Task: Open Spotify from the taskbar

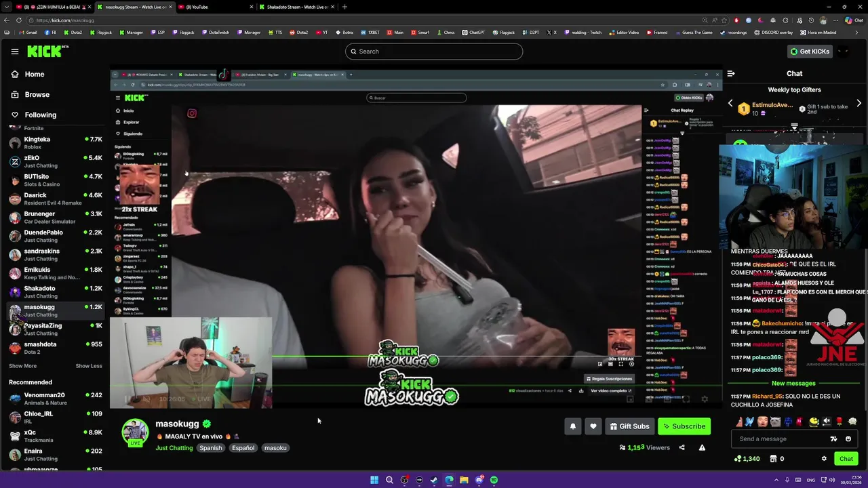Action: point(494,480)
